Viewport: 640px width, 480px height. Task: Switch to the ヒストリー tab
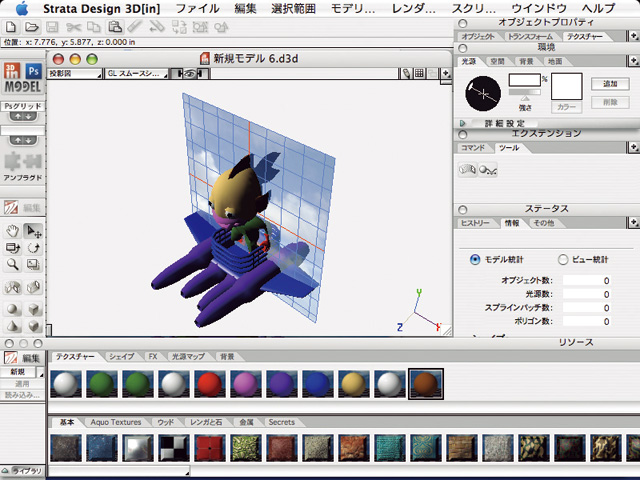(475, 223)
